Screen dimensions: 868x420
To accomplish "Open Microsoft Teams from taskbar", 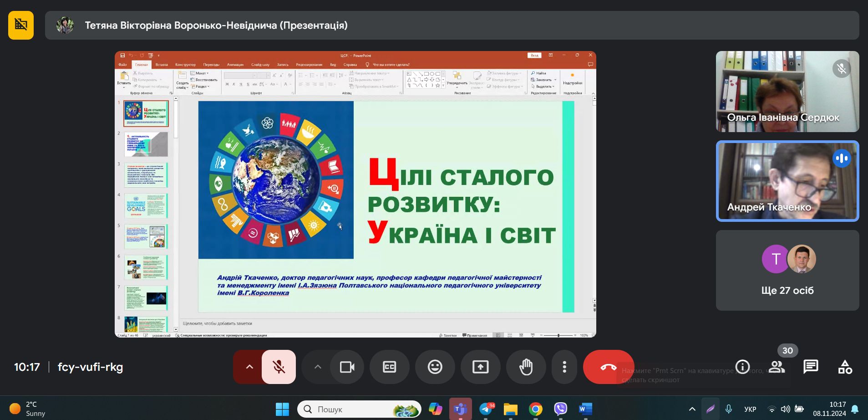I will pos(460,409).
